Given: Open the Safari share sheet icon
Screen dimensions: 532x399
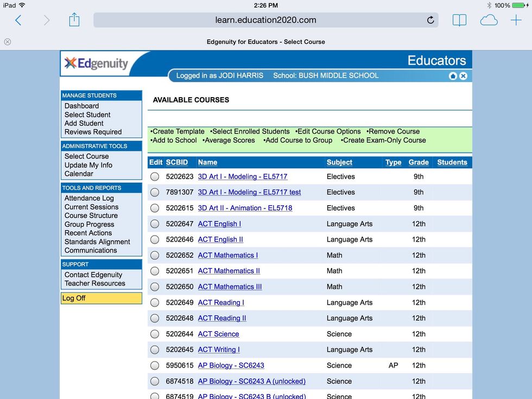Looking at the screenshot, I should coord(74,20).
